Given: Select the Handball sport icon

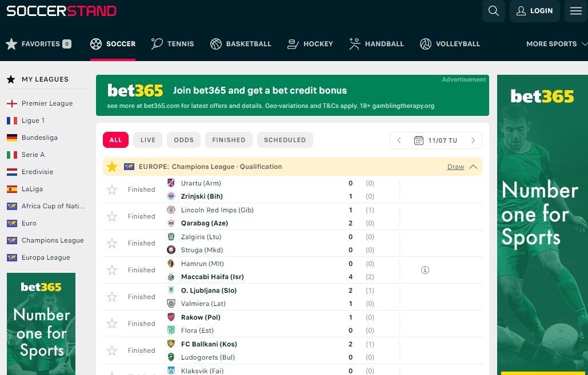Looking at the screenshot, I should tap(355, 43).
